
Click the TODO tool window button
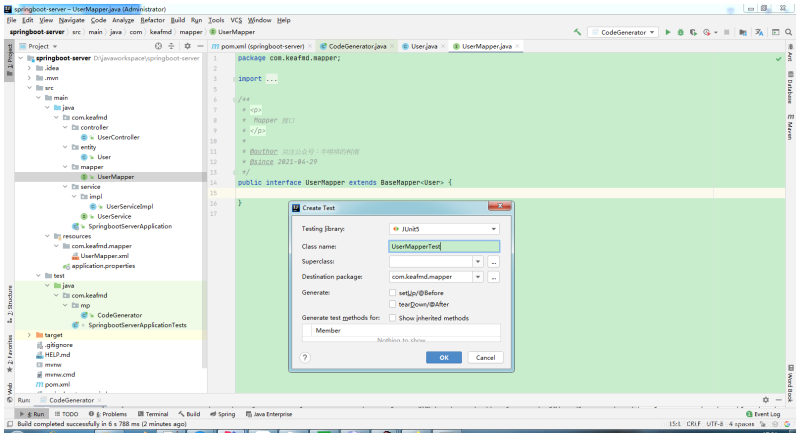[x=66, y=414]
